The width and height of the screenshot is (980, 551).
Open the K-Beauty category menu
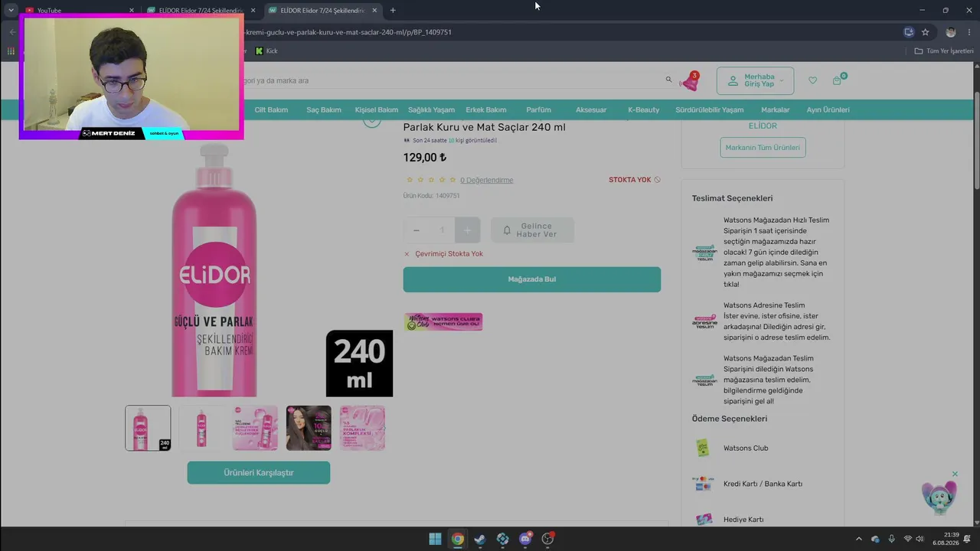[643, 109]
